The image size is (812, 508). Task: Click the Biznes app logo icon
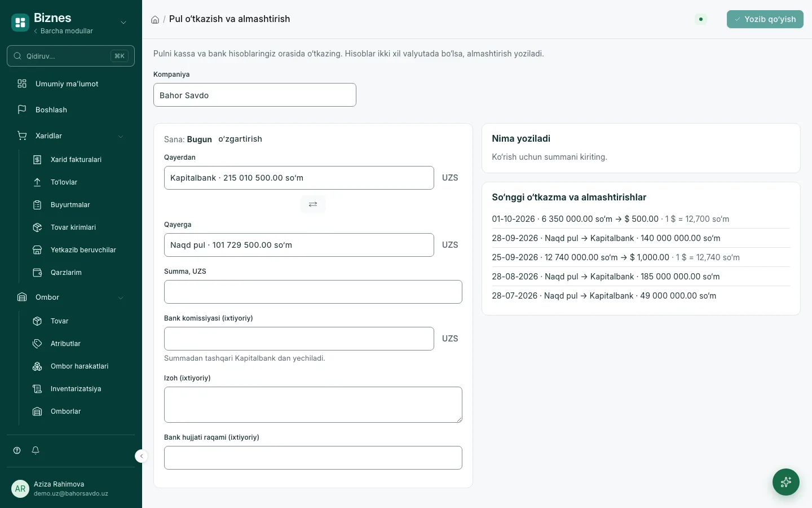(x=20, y=23)
